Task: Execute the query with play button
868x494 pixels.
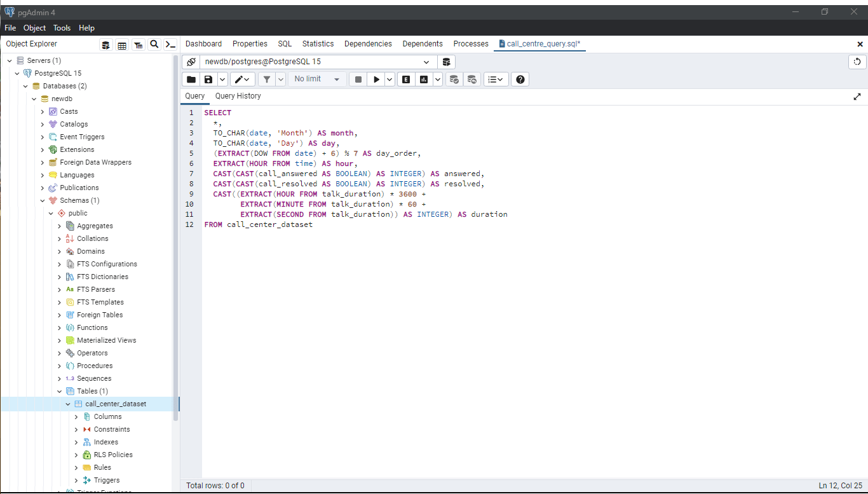Action: pos(376,79)
